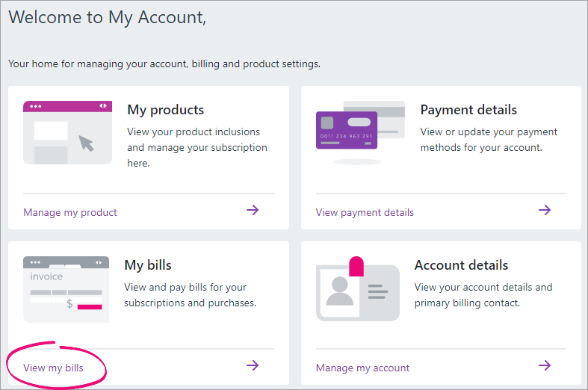Click the Payment details description text

click(x=489, y=140)
